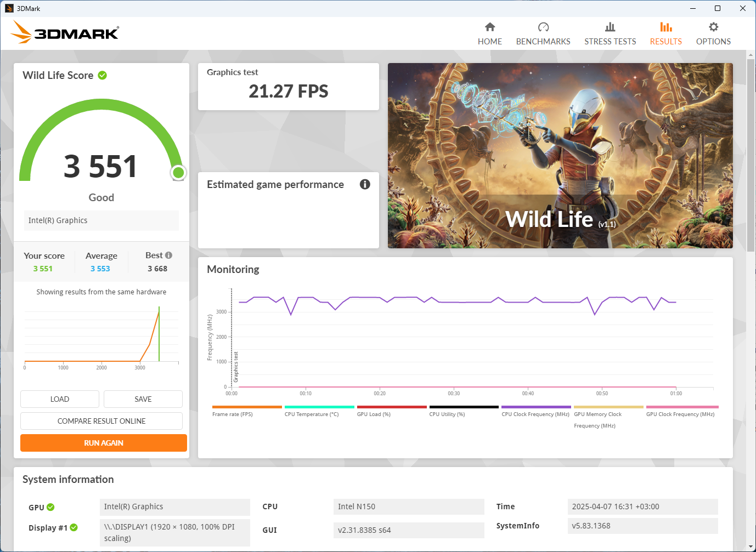Click the vertical scrollbar down arrow

click(751, 547)
